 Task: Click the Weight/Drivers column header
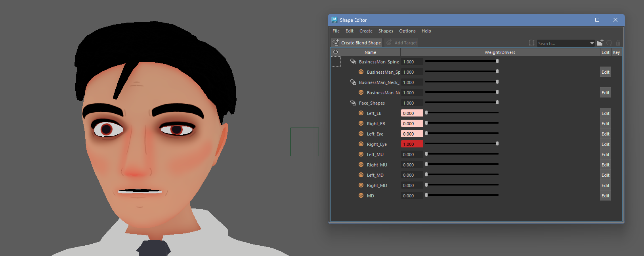pyautogui.click(x=500, y=52)
